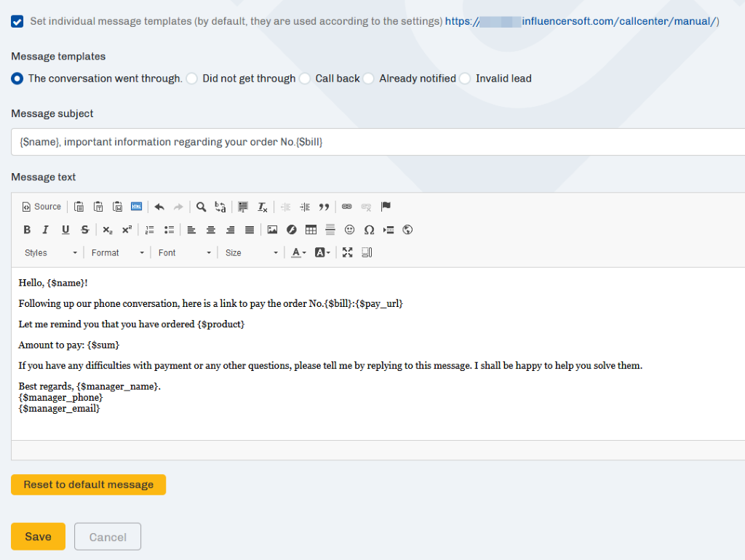Expand the Format dropdown
The image size is (745, 560).
click(117, 252)
